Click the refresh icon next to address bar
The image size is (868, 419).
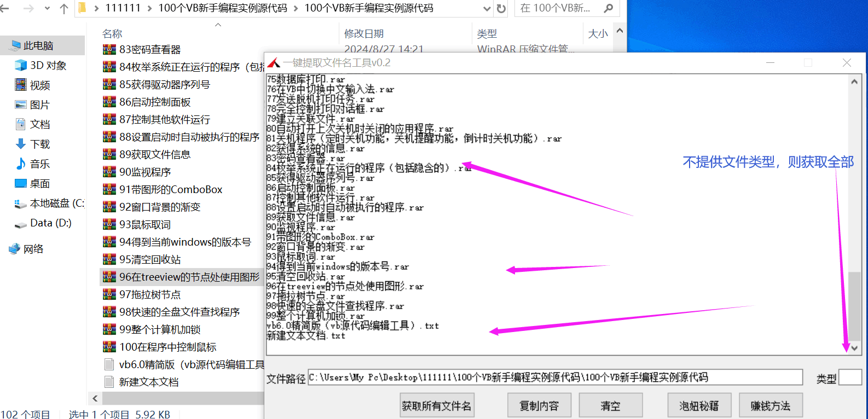tap(501, 8)
